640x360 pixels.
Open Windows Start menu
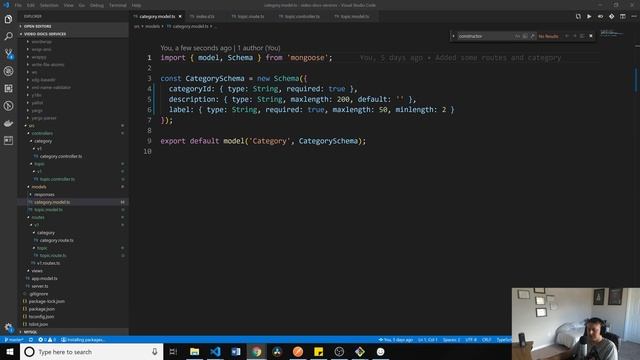pyautogui.click(x=10, y=351)
